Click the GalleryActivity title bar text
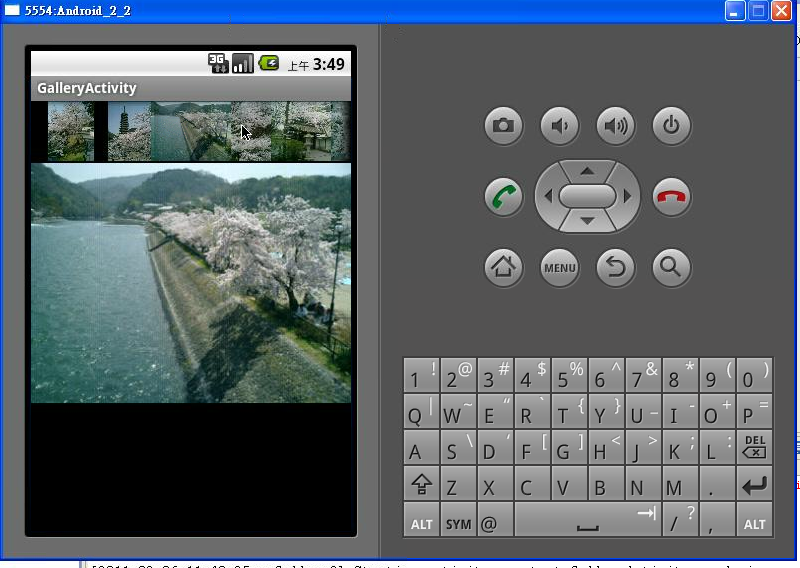This screenshot has width=800, height=568. 87,88
